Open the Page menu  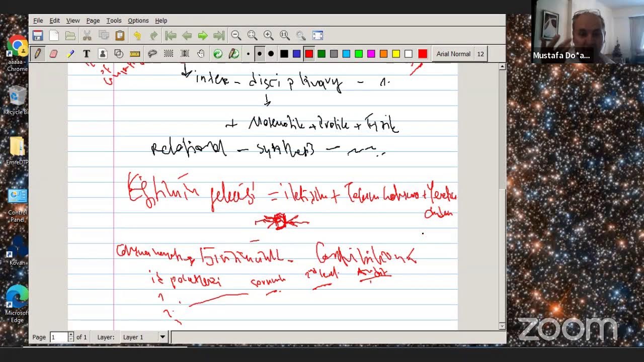pyautogui.click(x=93, y=21)
